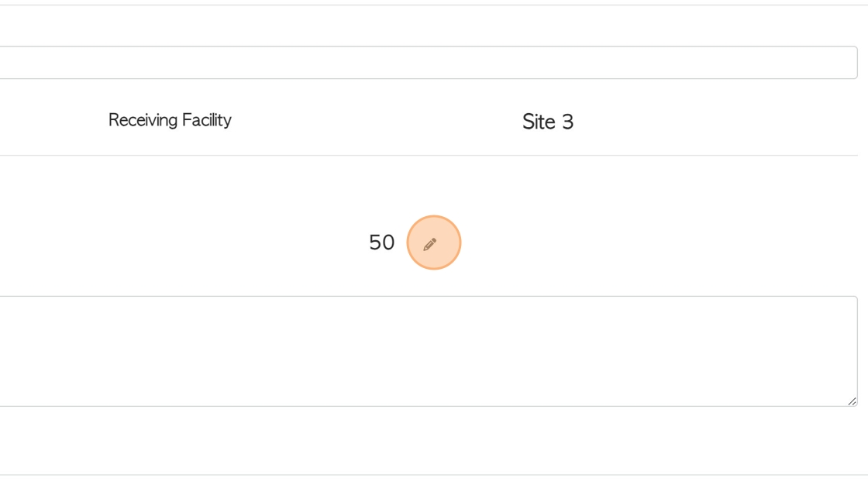This screenshot has width=868, height=485.
Task: Click the bottom-right grip of the comment box
Action: coord(852,401)
